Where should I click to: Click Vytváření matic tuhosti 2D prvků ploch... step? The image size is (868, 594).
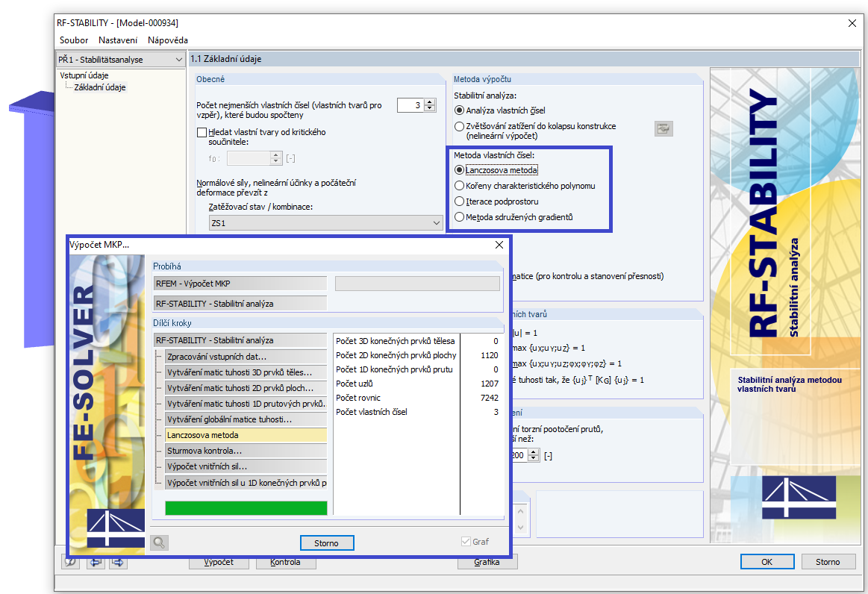click(x=246, y=388)
